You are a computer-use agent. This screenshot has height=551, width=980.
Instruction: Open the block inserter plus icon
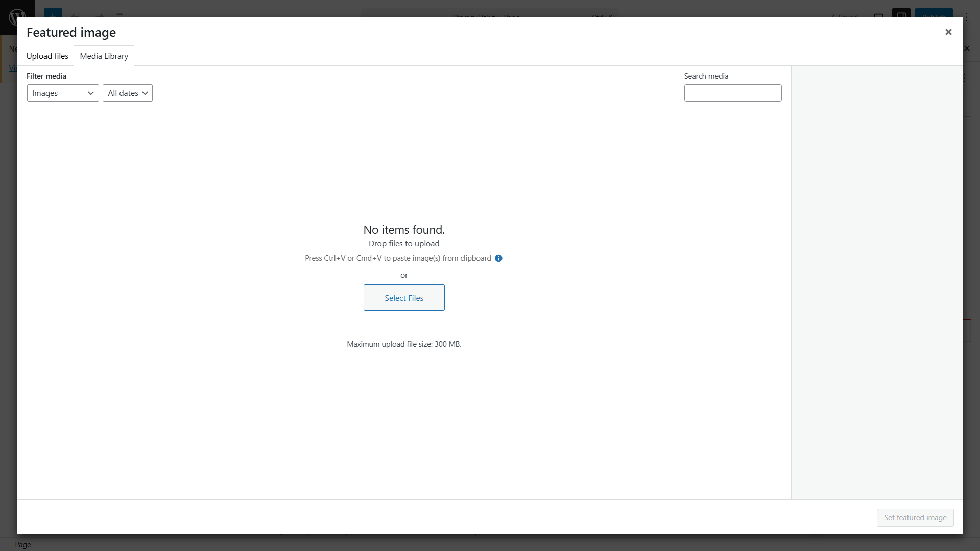point(53,17)
